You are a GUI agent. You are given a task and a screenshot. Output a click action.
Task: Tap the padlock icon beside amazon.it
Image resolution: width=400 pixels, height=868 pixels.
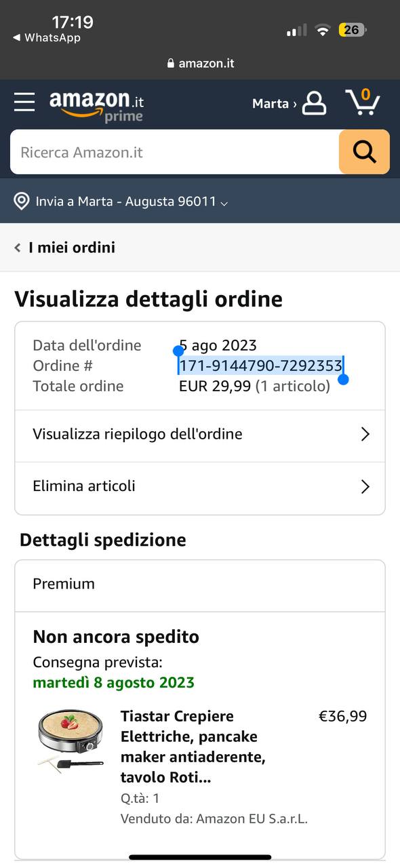[x=171, y=63]
